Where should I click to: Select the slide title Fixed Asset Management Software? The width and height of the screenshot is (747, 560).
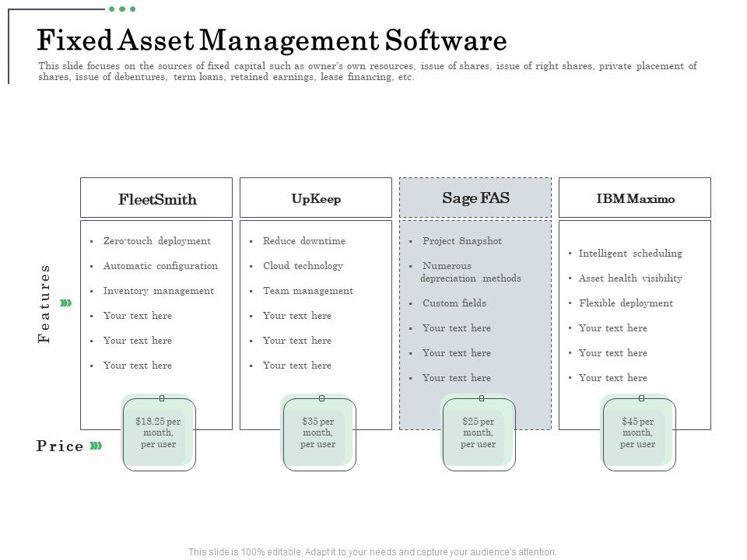(272, 40)
